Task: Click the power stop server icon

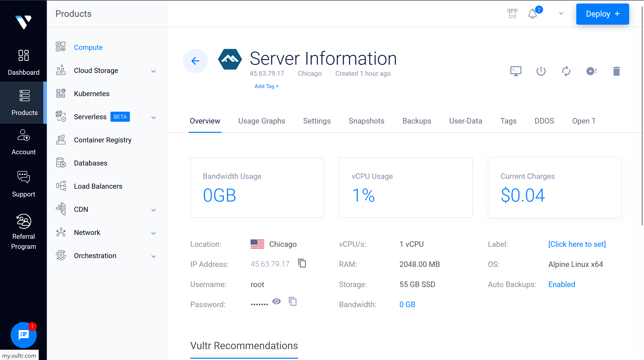Action: (541, 71)
